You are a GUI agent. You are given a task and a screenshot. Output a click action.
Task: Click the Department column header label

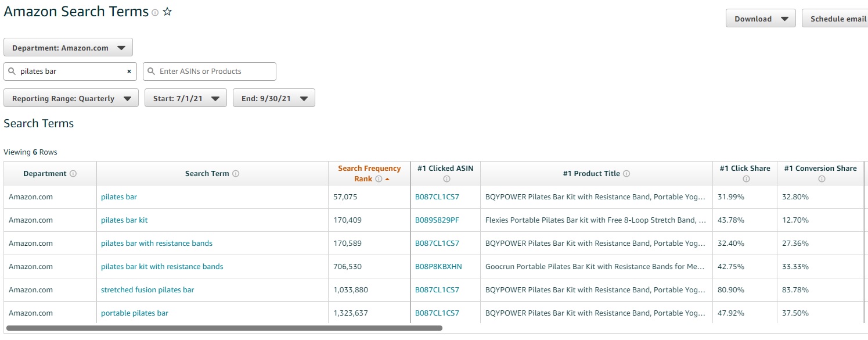coord(45,174)
